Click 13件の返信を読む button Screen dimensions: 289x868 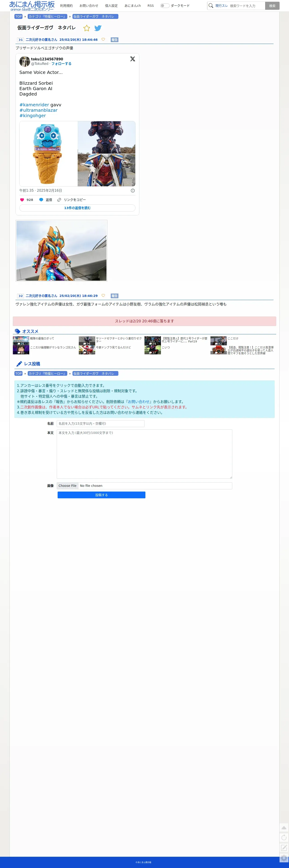(x=77, y=208)
